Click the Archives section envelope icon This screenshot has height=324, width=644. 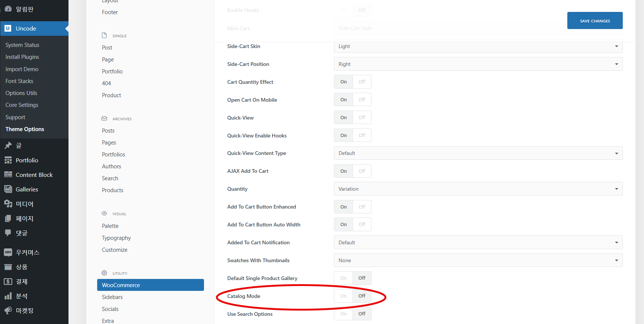104,118
